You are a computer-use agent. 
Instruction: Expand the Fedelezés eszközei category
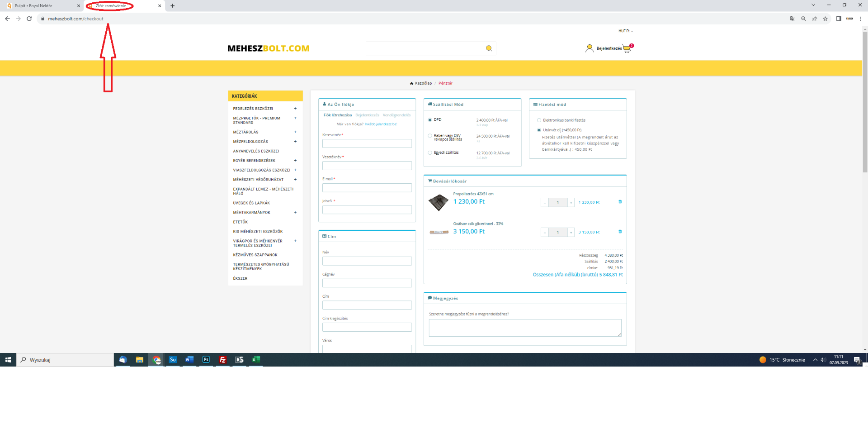[x=295, y=109]
